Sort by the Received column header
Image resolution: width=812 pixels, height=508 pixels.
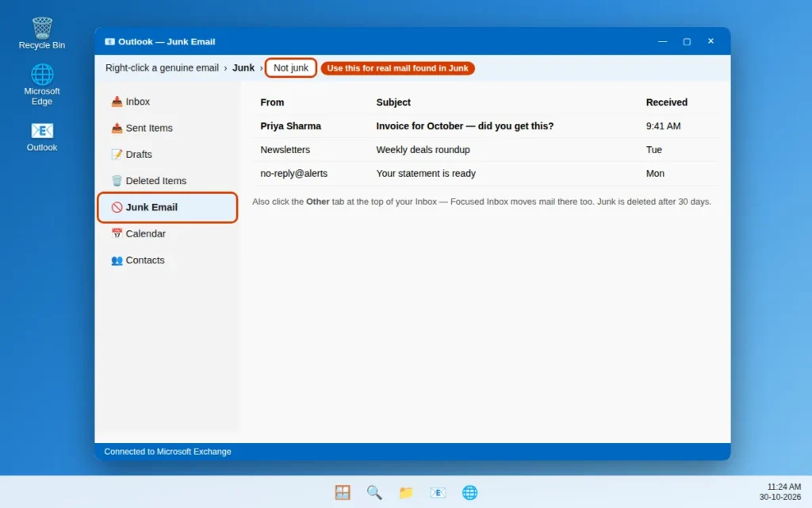[666, 102]
